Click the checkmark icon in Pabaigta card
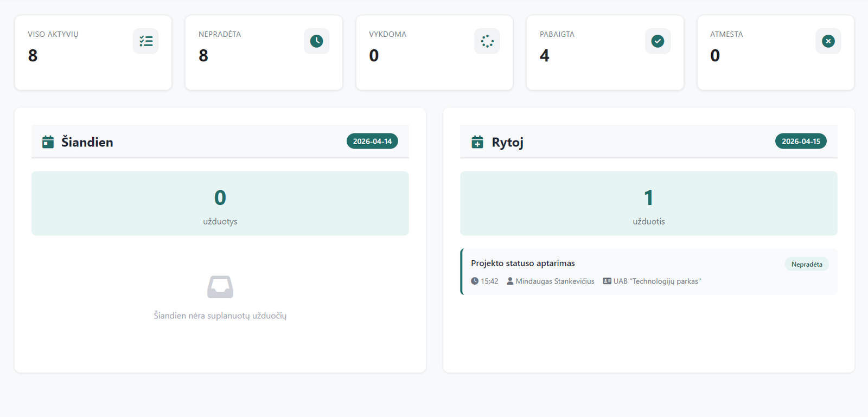 coord(658,41)
